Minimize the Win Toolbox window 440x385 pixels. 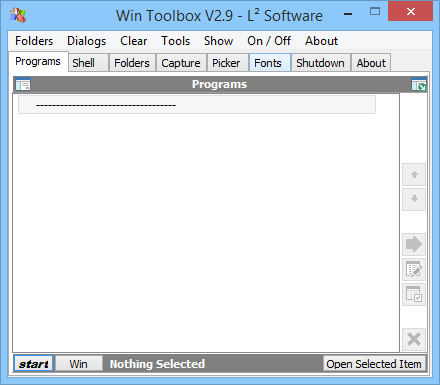coord(348,13)
